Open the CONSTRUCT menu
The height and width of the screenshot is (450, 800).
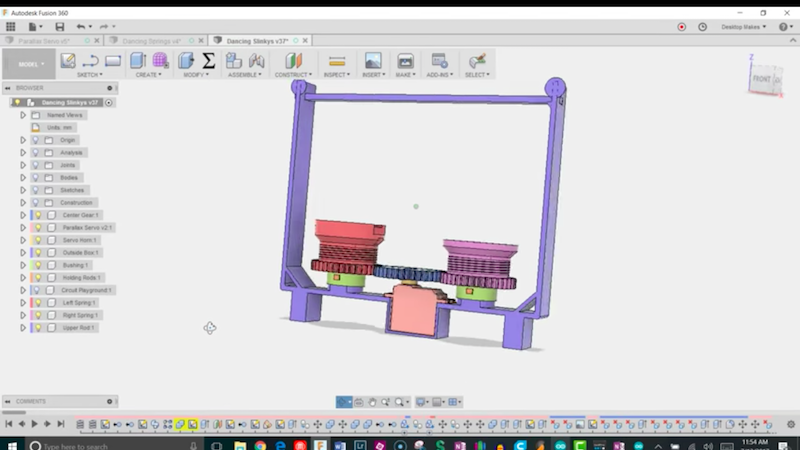293,75
